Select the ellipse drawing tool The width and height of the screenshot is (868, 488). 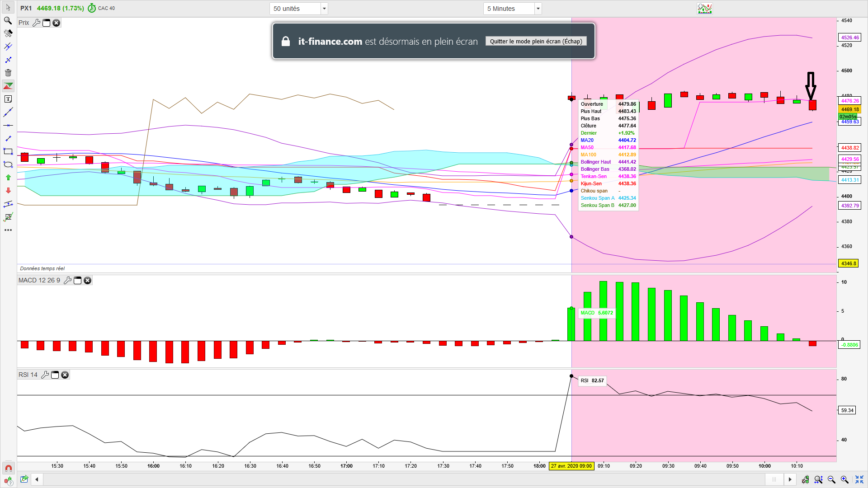[x=8, y=164]
